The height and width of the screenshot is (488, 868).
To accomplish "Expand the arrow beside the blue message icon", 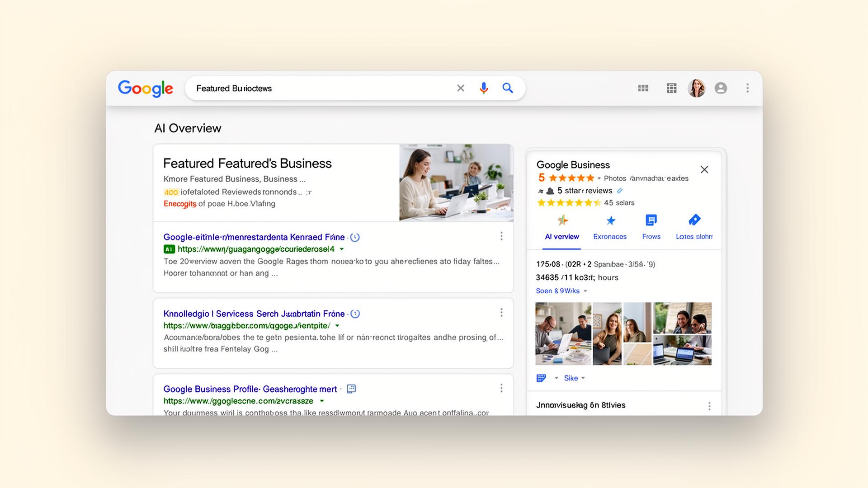I will pyautogui.click(x=557, y=378).
